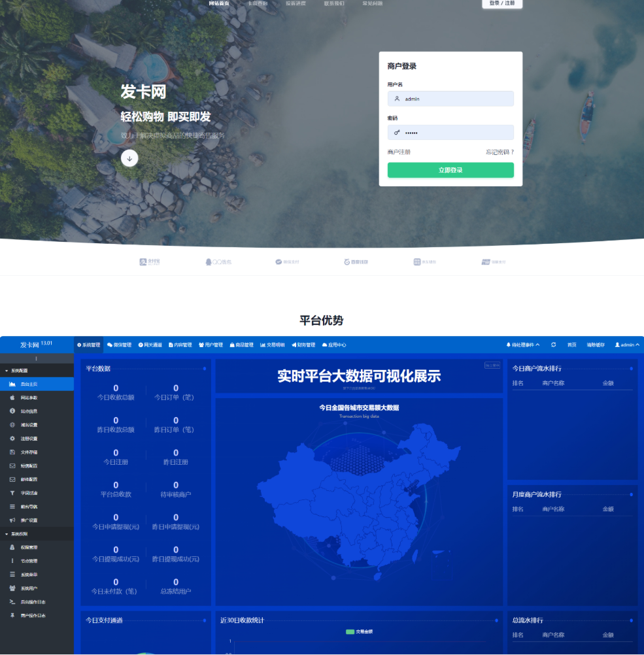The image size is (644, 655).
Task: Click the refresh icon in the admin header
Action: (x=554, y=344)
